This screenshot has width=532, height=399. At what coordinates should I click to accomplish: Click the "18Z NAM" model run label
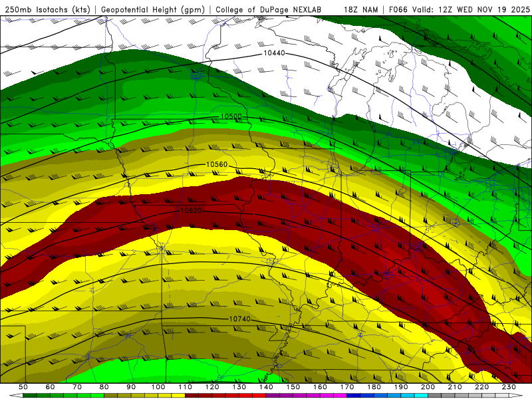[x=360, y=9]
